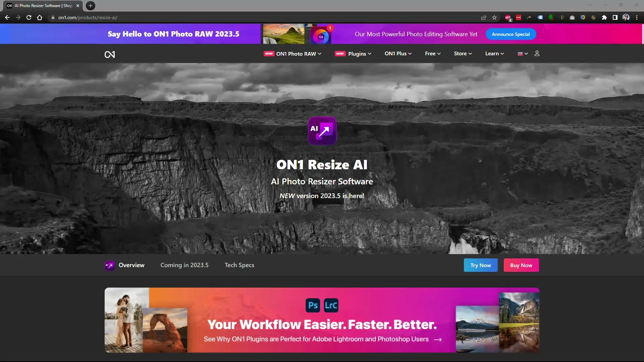Click the ON1 logo in top-left header
The image size is (644, 362).
click(x=110, y=54)
